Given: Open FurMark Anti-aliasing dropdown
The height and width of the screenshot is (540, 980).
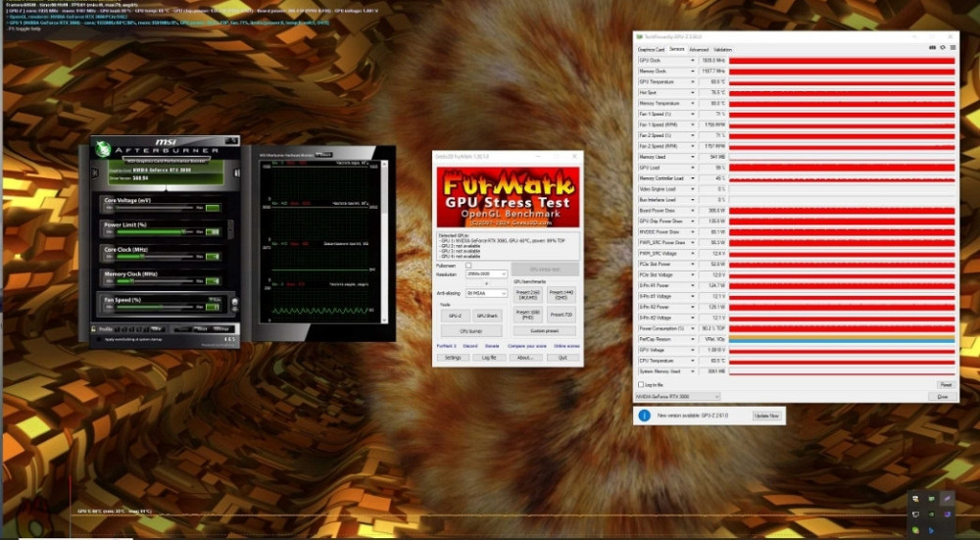Looking at the screenshot, I should tap(486, 293).
